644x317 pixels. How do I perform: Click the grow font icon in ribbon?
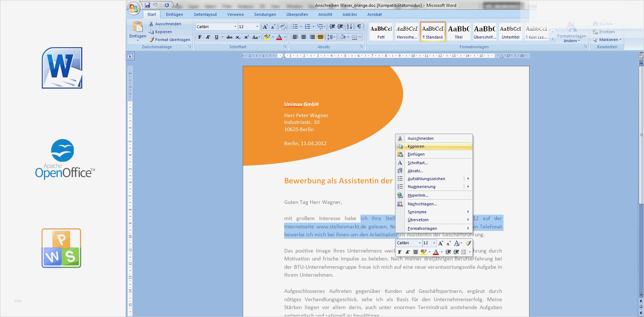tap(265, 27)
